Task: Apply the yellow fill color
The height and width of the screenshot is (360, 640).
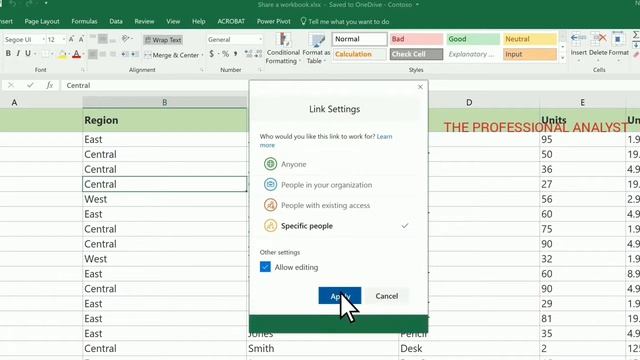Action: click(x=62, y=54)
